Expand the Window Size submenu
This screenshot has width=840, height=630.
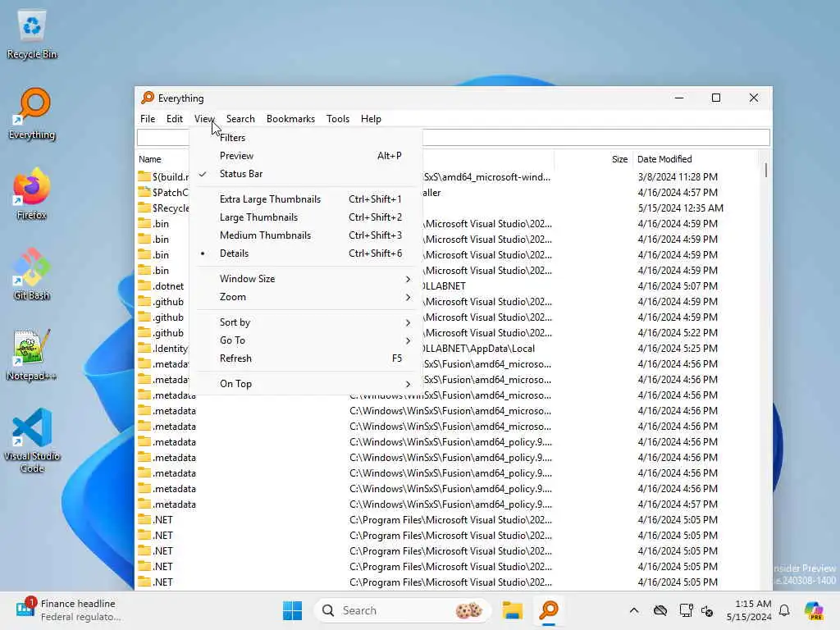[307, 279]
